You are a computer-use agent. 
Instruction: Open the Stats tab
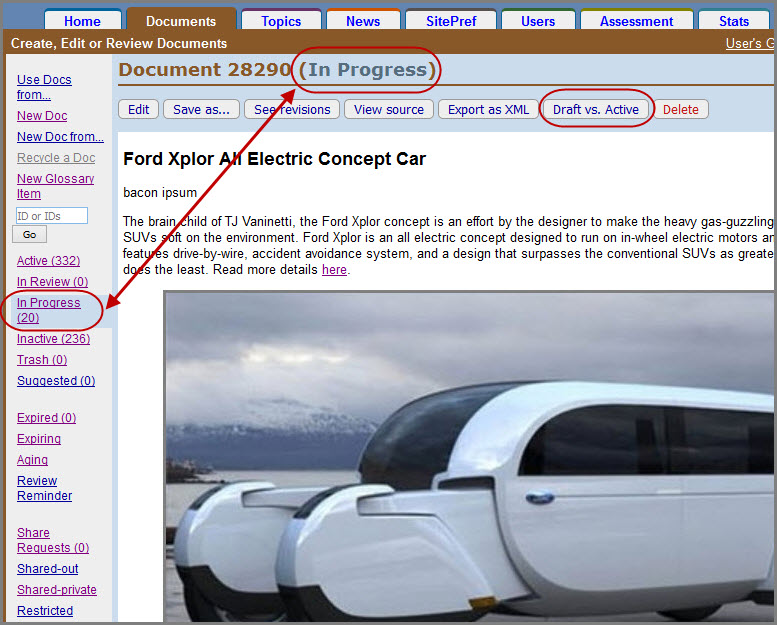tap(733, 21)
